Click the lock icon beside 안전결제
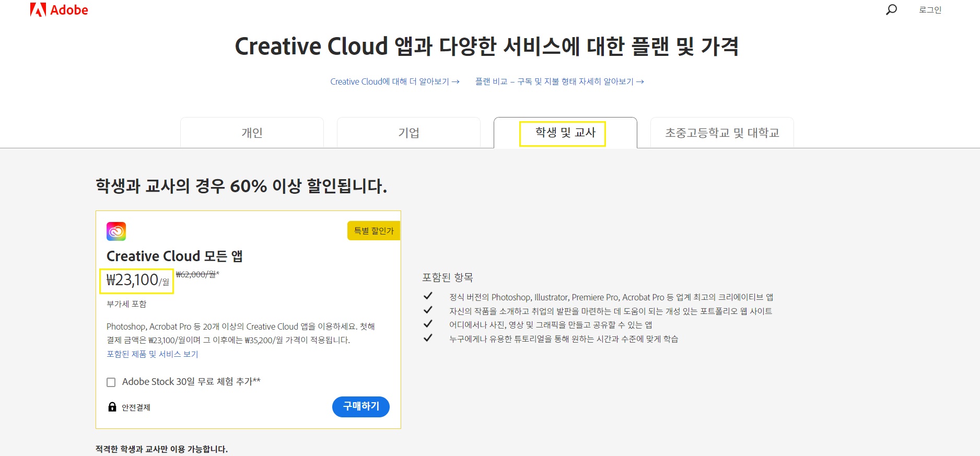Screen dimensions: 980x456 click(x=112, y=407)
